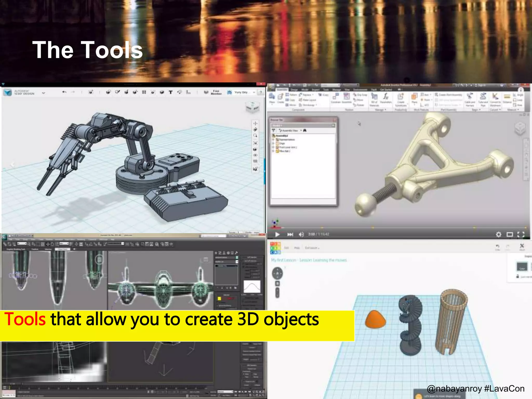Viewport: 532px width, 399px height.
Task: Open the Primitives box tool in 123D Design
Action: click(x=109, y=92)
